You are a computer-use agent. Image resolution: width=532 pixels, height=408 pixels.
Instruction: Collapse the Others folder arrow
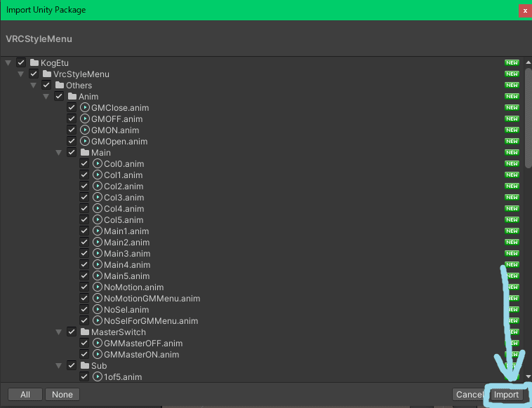pyautogui.click(x=33, y=85)
